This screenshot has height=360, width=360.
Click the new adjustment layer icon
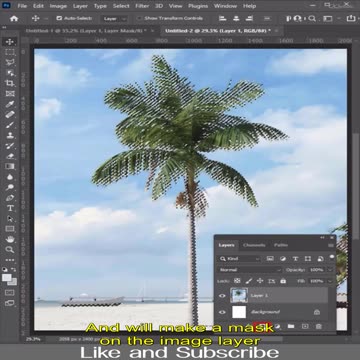point(278,326)
